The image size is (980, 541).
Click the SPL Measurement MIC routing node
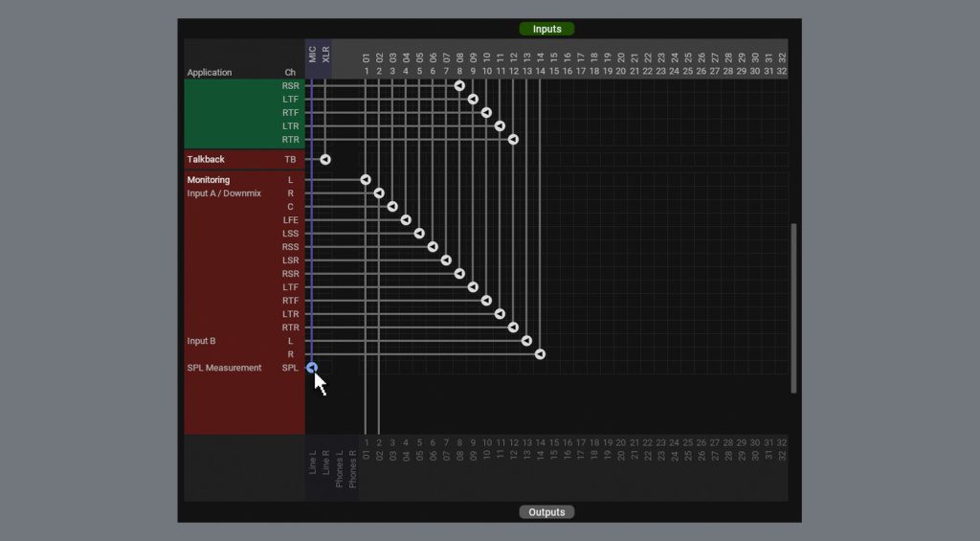(312, 368)
